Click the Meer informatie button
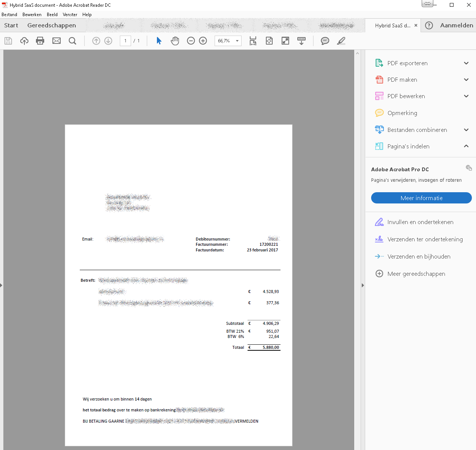476x450 pixels. [x=421, y=198]
